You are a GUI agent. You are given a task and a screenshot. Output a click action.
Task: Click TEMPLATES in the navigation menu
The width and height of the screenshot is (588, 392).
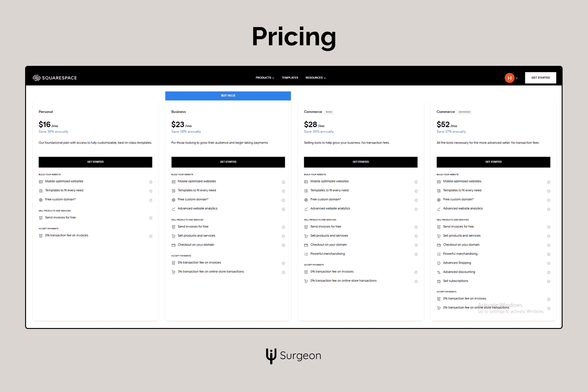[x=290, y=77]
